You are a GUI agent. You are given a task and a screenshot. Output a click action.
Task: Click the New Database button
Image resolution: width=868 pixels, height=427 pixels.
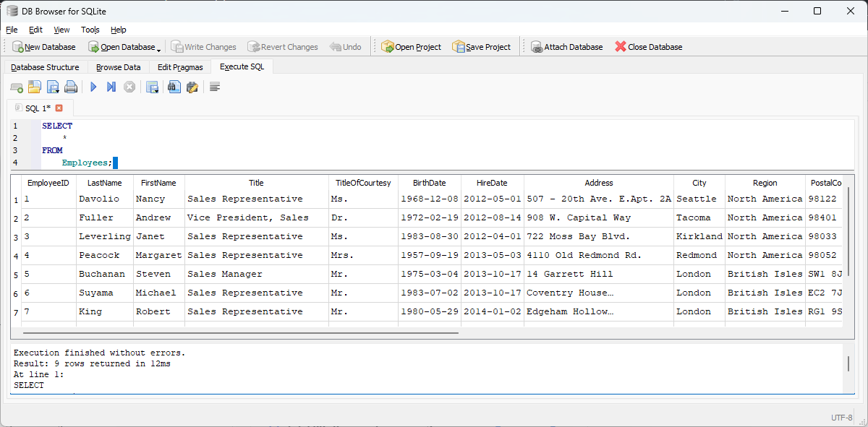tap(43, 47)
